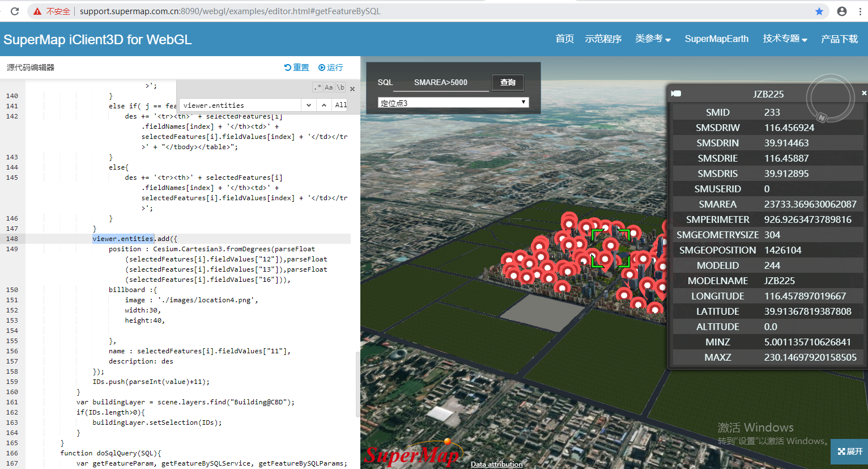Click the camera icon in the JZB225 info box
The height and width of the screenshot is (469, 868).
676,94
